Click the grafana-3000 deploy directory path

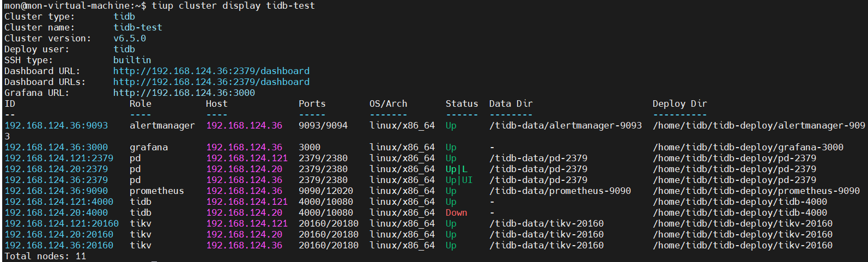[748, 147]
